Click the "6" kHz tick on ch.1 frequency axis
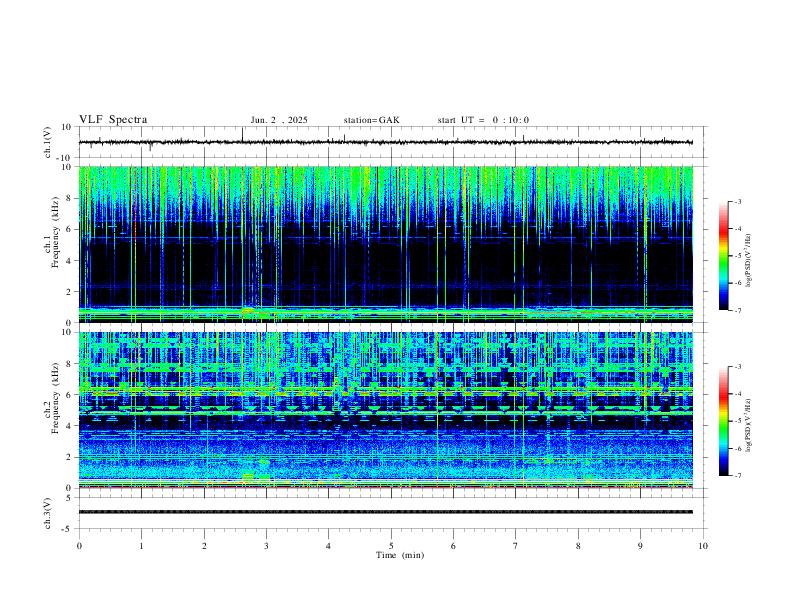The height and width of the screenshot is (612, 792). (69, 229)
